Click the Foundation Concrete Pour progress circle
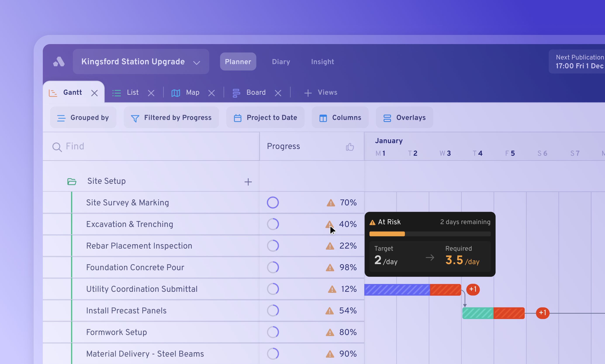 pyautogui.click(x=273, y=267)
